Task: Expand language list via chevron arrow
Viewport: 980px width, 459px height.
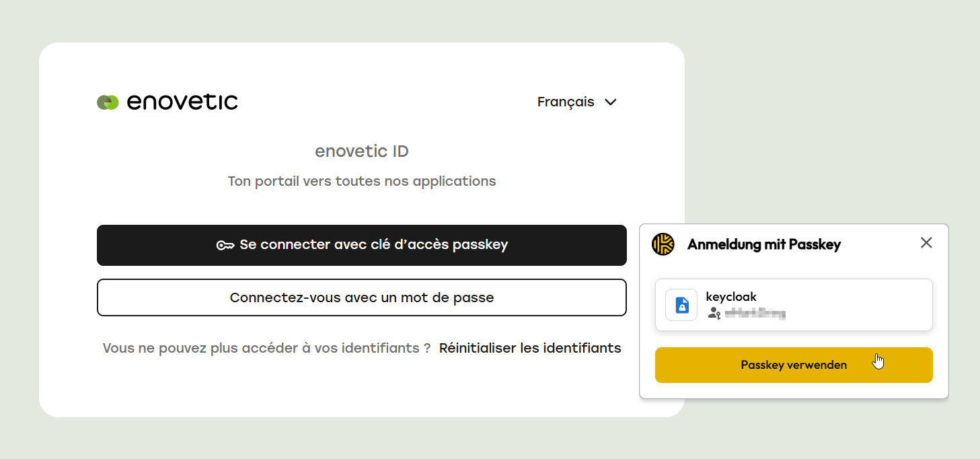Action: (610, 102)
